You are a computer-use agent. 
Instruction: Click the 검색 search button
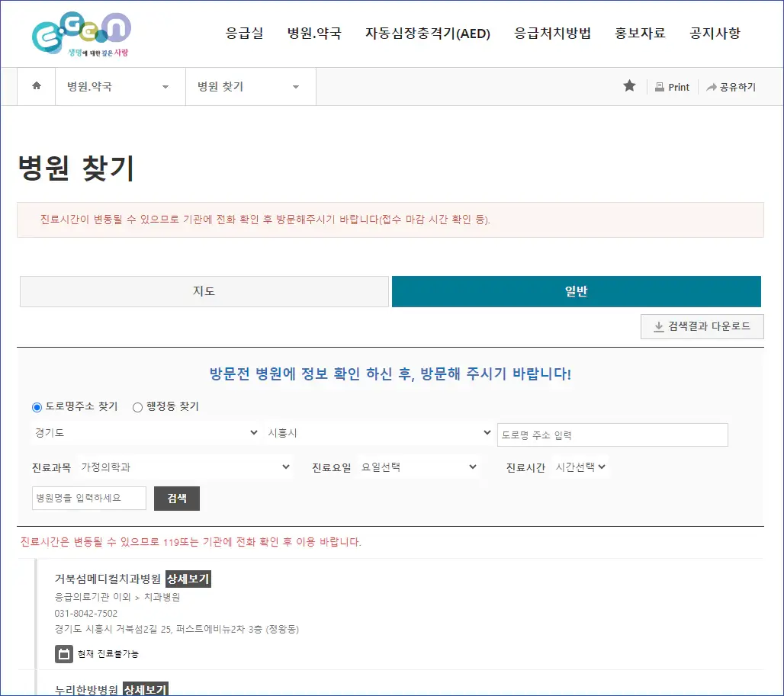point(176,499)
